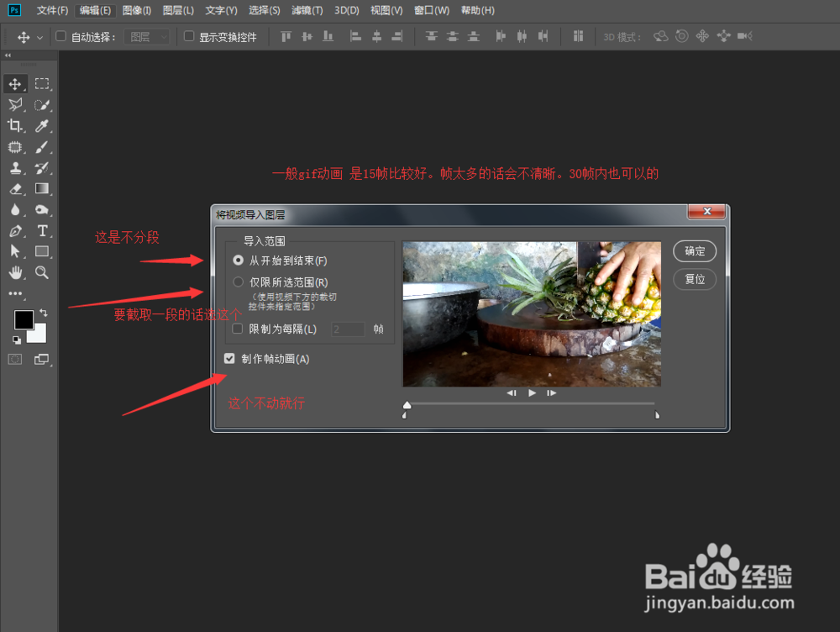
Task: Open the 编辑(E) menu
Action: (x=95, y=10)
